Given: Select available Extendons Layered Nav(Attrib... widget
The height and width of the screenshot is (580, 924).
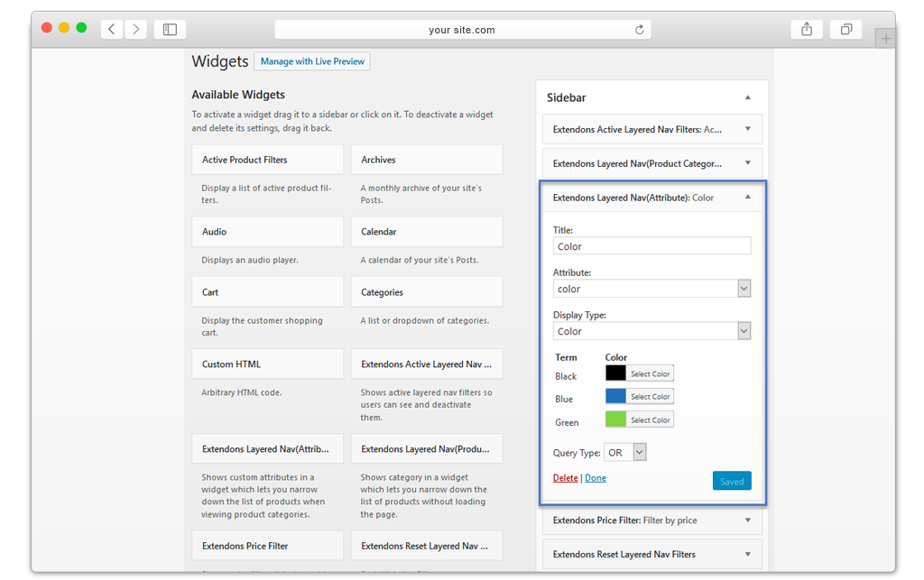Looking at the screenshot, I should pyautogui.click(x=267, y=448).
